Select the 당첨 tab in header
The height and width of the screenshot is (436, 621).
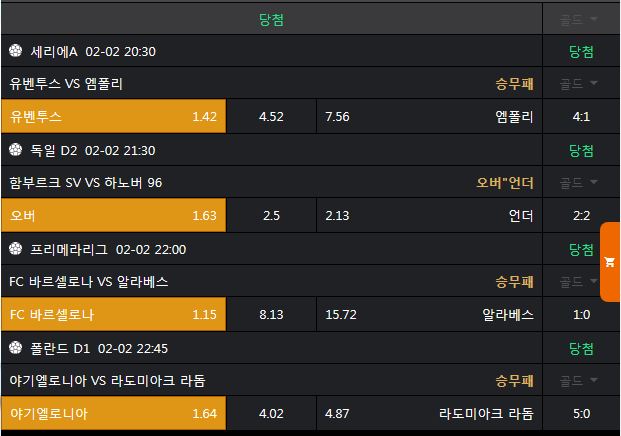271,19
